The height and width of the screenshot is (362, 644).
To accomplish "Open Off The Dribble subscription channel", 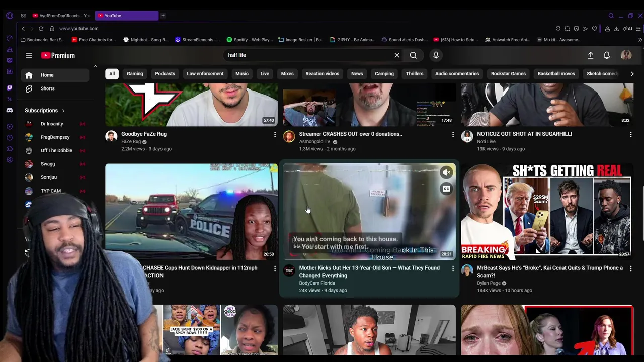I will (55, 151).
